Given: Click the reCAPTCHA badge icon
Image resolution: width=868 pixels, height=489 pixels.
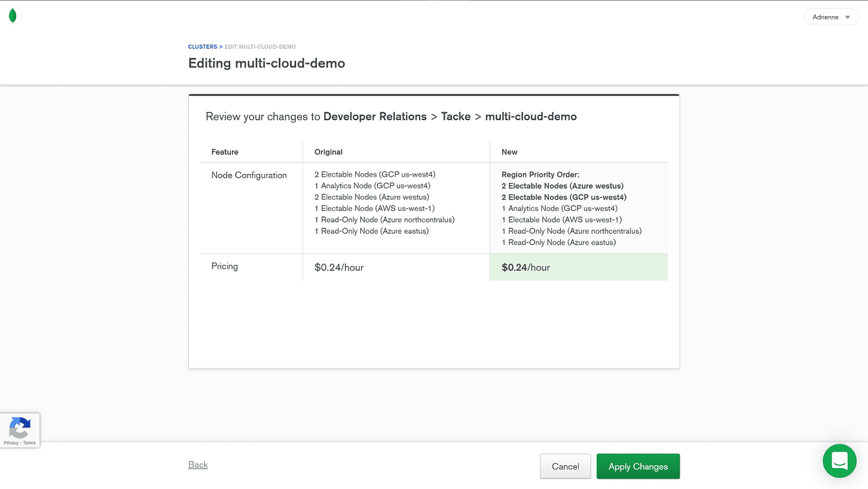Looking at the screenshot, I should coord(20,428).
